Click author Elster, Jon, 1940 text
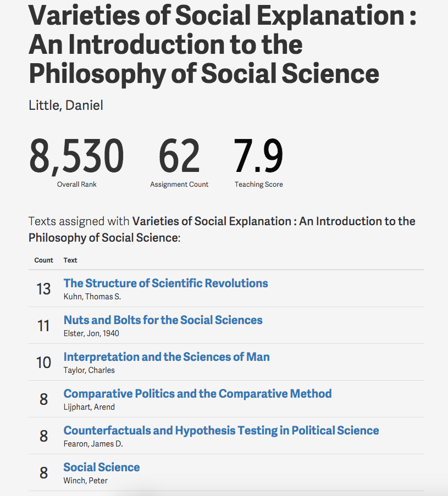 91,333
